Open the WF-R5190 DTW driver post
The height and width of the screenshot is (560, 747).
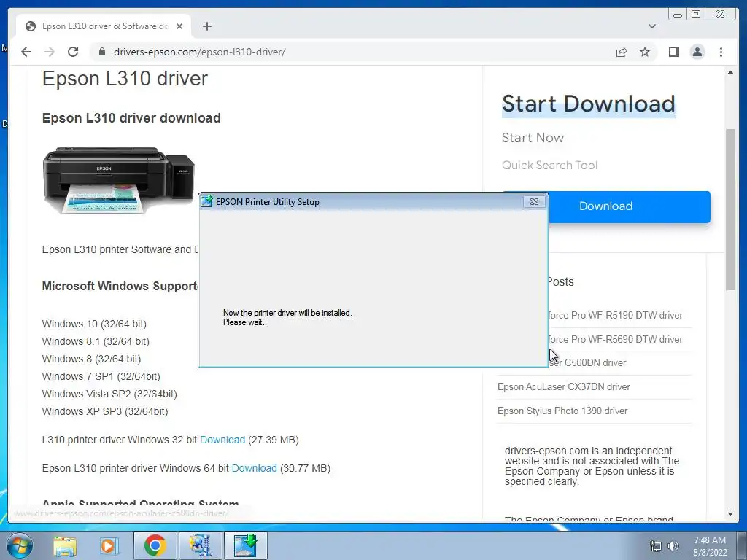[x=616, y=315]
